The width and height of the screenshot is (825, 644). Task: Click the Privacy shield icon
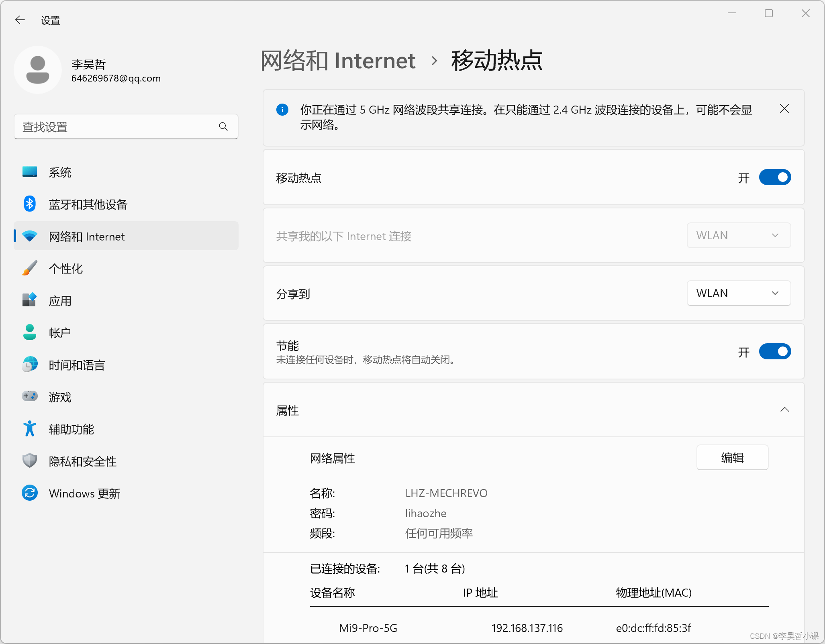tap(29, 461)
